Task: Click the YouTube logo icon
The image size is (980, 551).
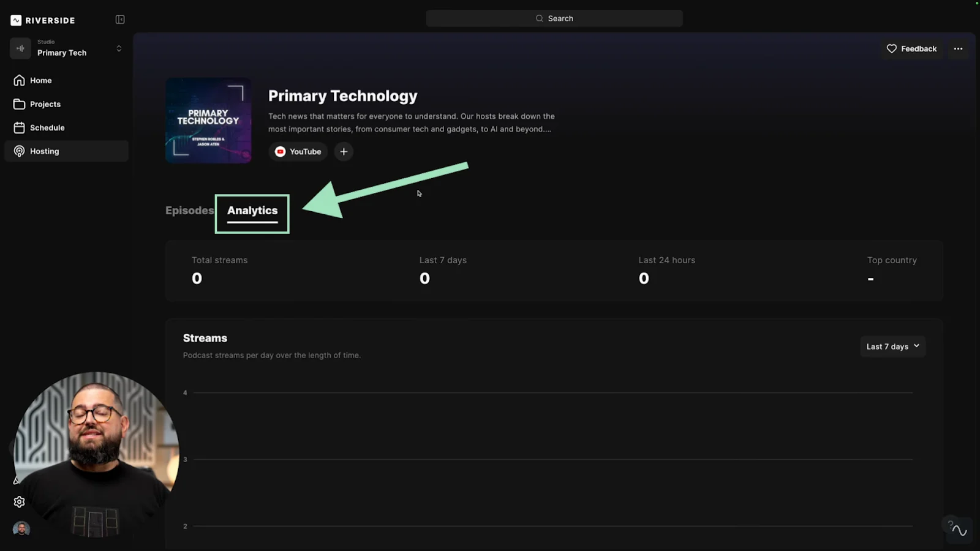Action: pos(280,151)
